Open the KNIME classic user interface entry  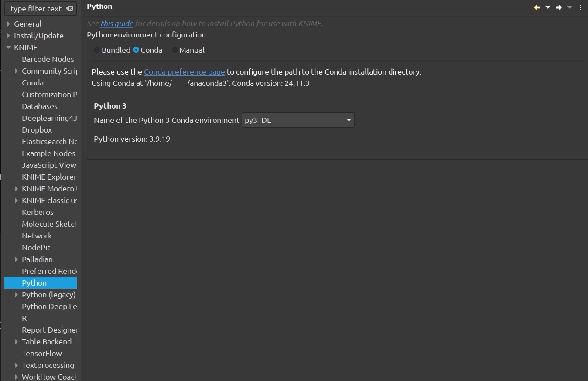pyautogui.click(x=49, y=201)
